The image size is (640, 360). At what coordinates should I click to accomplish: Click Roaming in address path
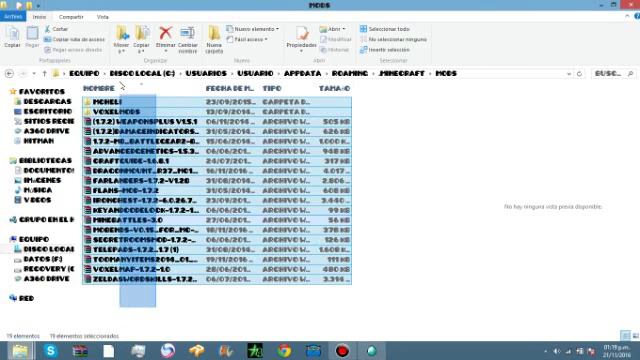[x=350, y=73]
